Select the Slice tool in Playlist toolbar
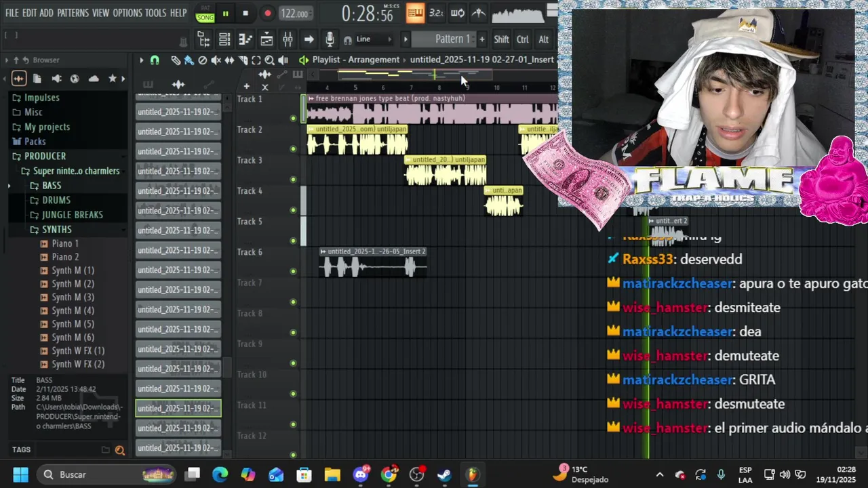The width and height of the screenshot is (868, 488). (x=243, y=60)
